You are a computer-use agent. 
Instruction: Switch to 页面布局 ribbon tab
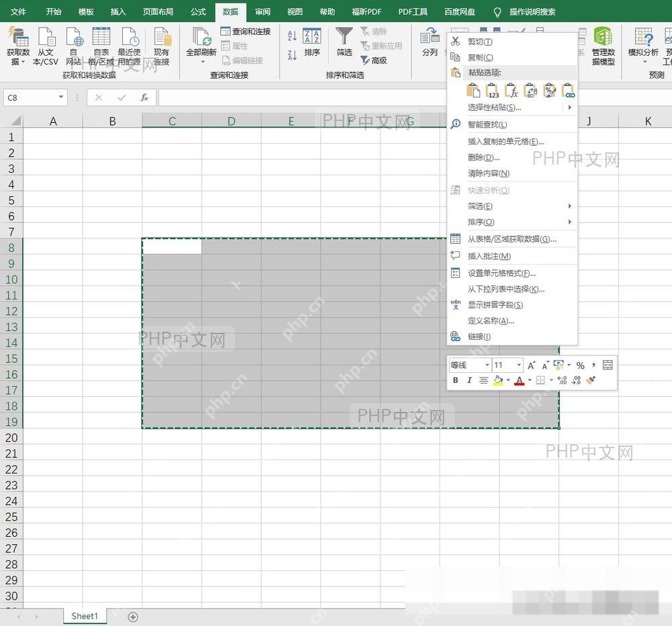click(158, 11)
